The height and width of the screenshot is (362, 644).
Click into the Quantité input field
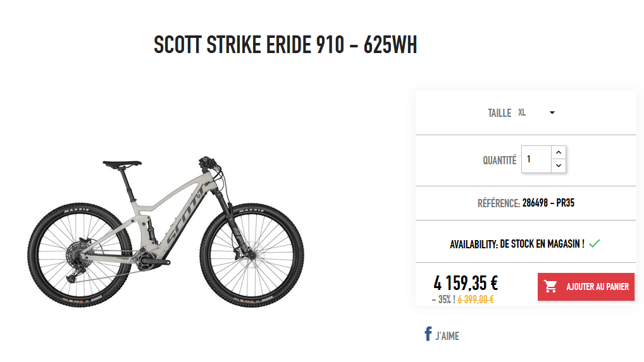pyautogui.click(x=535, y=159)
